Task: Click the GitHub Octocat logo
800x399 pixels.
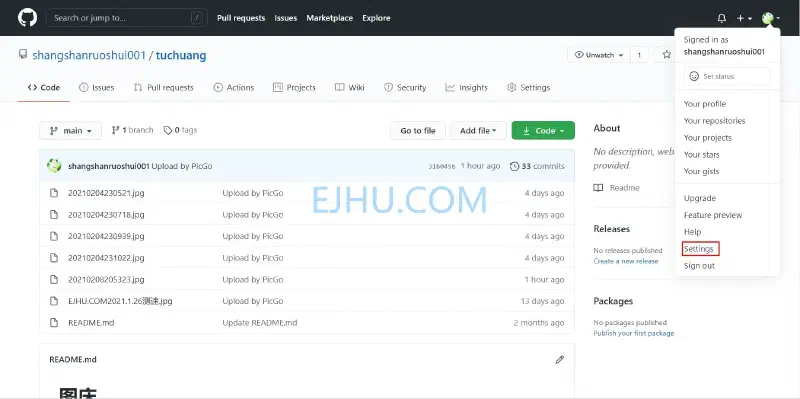Action: (28, 18)
